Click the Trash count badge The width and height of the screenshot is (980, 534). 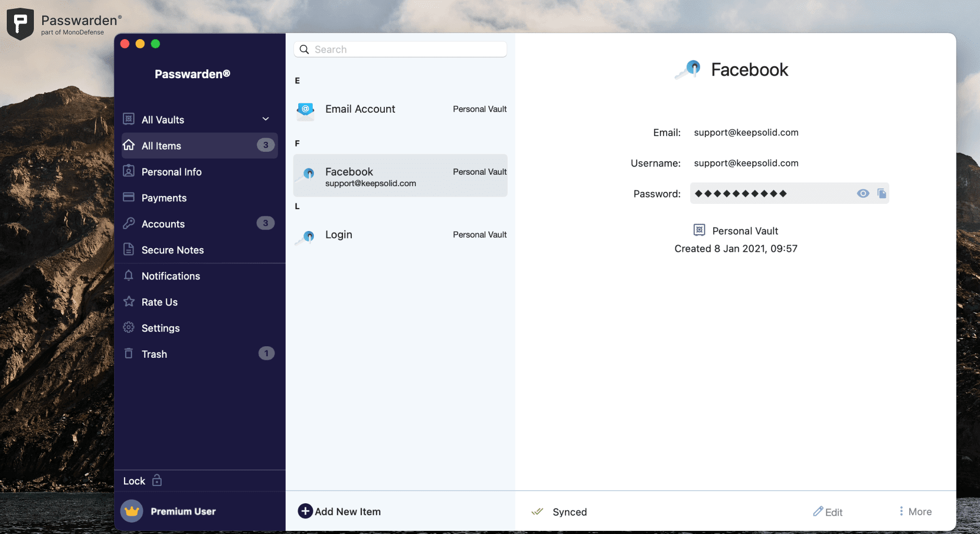(x=266, y=354)
